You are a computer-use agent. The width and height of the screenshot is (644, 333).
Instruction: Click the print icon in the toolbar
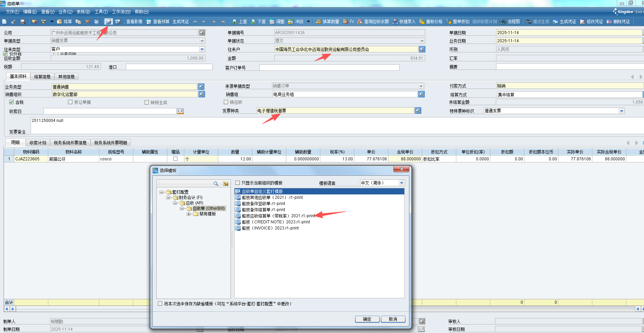[x=108, y=21]
